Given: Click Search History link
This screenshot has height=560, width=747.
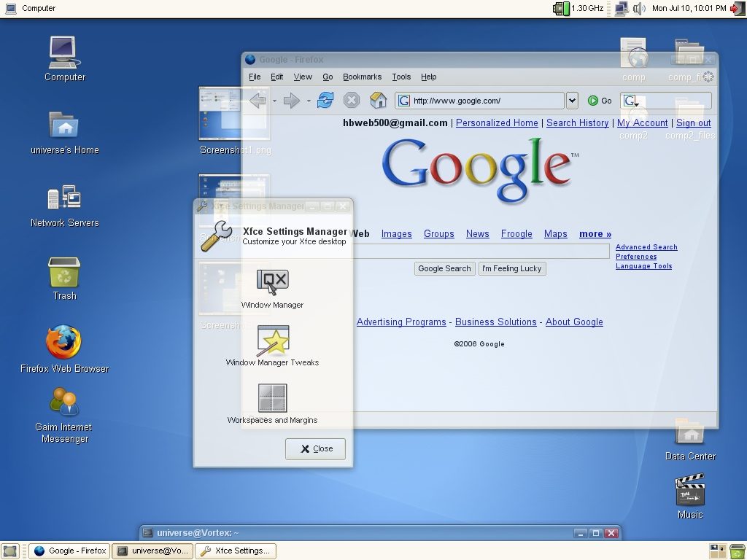Looking at the screenshot, I should (578, 122).
